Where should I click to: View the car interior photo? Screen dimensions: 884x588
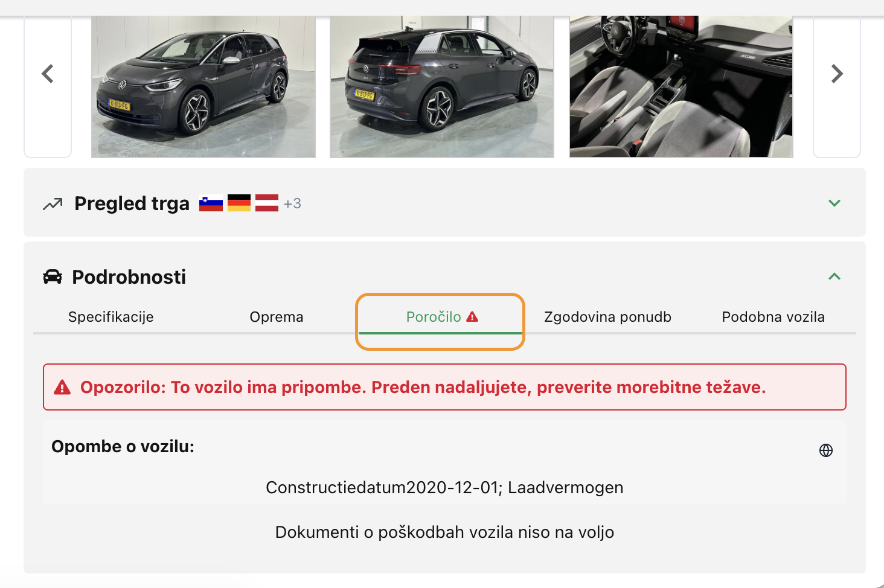coord(681,86)
